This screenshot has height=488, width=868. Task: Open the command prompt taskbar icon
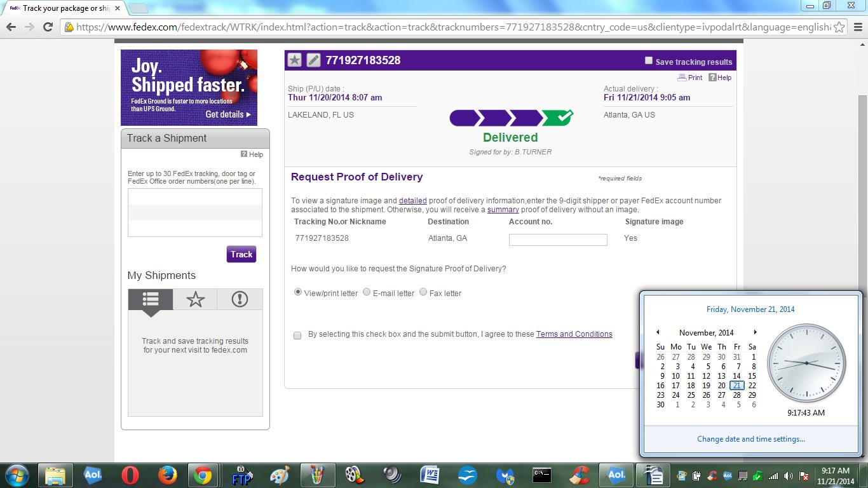pyautogui.click(x=542, y=475)
